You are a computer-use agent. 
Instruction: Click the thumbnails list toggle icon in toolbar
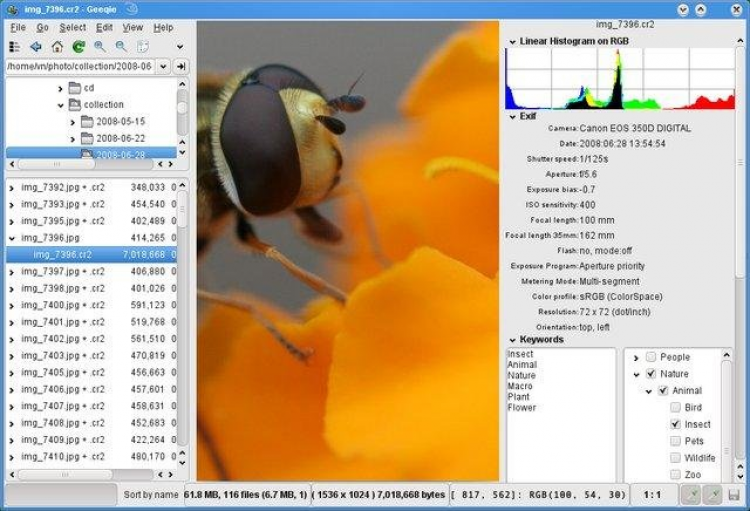click(x=14, y=46)
